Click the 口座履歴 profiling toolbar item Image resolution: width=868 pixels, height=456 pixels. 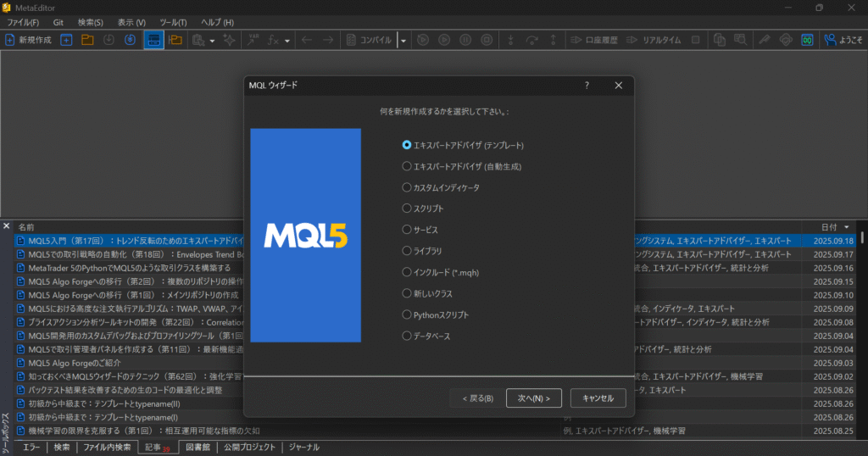click(594, 40)
